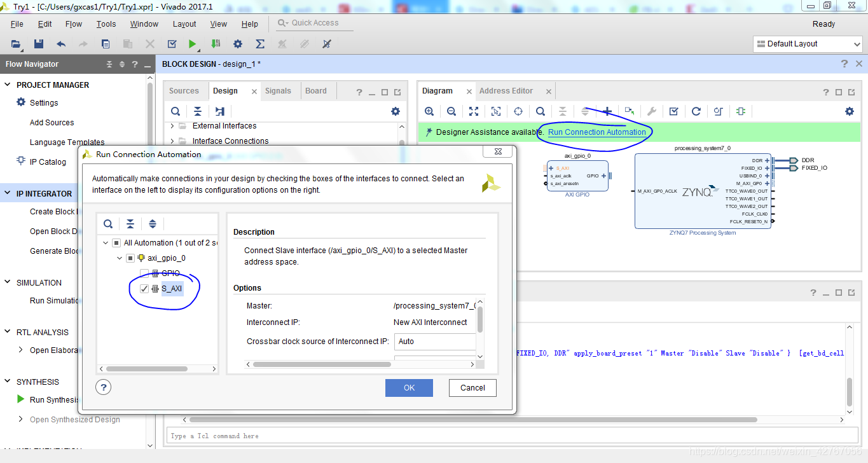Toggle the S_AXI checkbox
868x463 pixels.
tap(144, 289)
